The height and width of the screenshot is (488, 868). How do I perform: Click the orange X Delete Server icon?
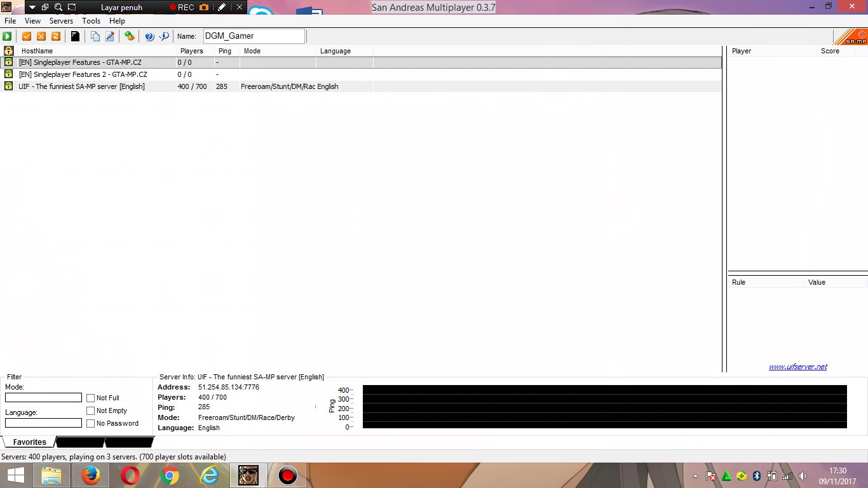click(x=41, y=36)
